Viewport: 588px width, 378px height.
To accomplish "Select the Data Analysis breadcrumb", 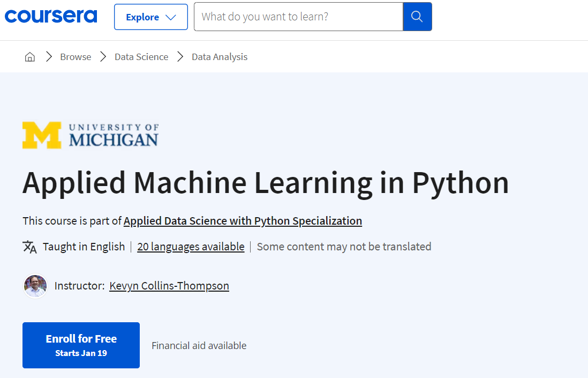I will [x=220, y=56].
